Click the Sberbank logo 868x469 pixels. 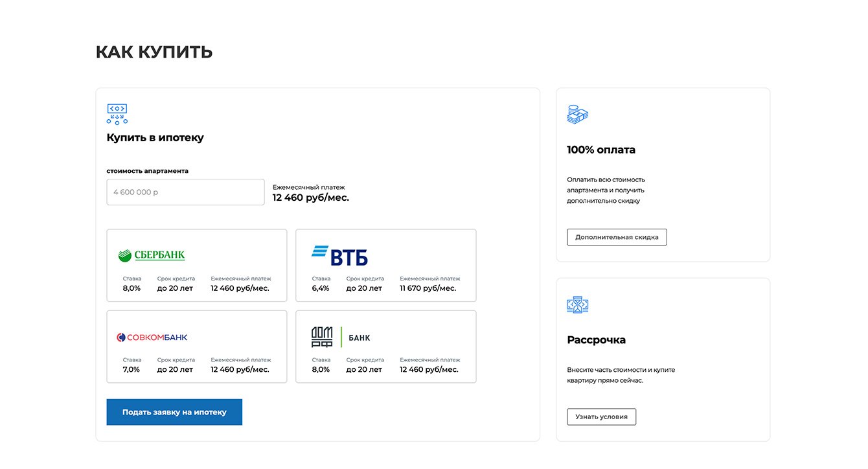point(152,255)
